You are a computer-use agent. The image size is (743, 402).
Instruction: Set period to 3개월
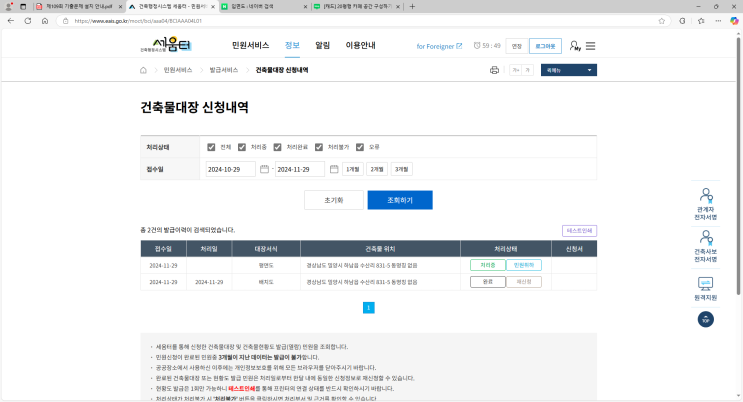pos(401,169)
